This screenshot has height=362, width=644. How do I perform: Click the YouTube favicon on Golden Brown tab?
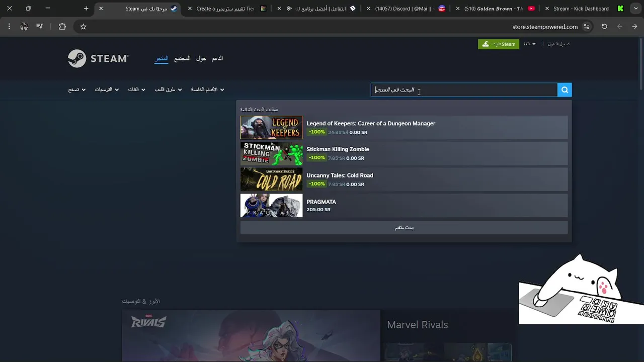point(531,9)
